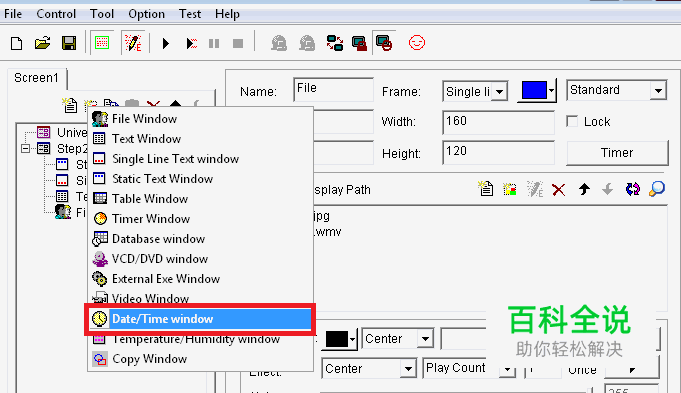This screenshot has width=681, height=393.
Task: Click the blue frame color swatch
Action: click(x=534, y=90)
